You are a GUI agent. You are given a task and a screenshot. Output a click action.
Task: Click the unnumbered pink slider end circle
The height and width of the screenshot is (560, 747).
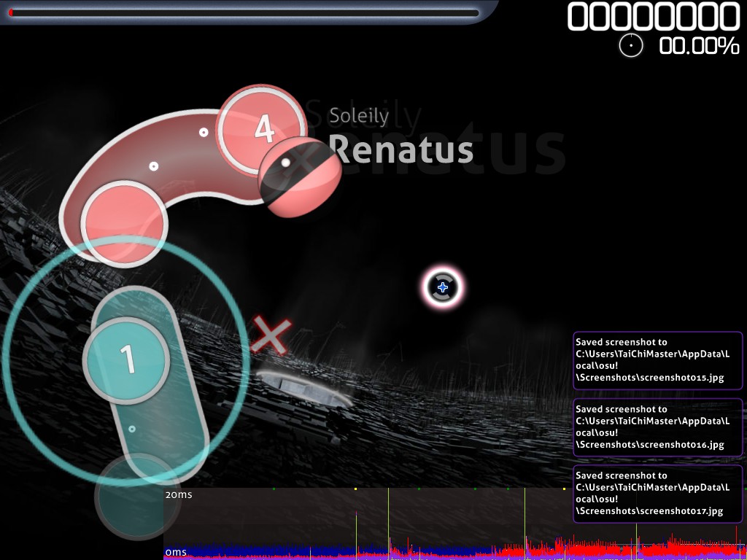[124, 224]
